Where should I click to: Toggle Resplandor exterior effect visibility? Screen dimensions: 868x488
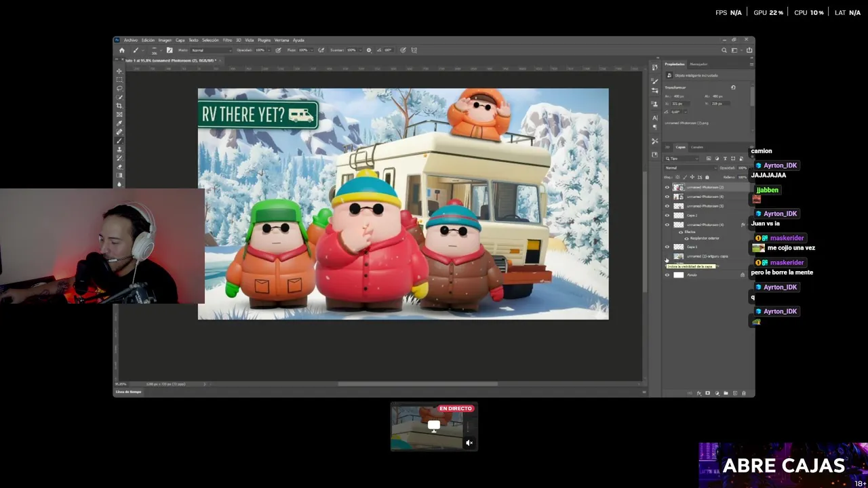tap(686, 239)
